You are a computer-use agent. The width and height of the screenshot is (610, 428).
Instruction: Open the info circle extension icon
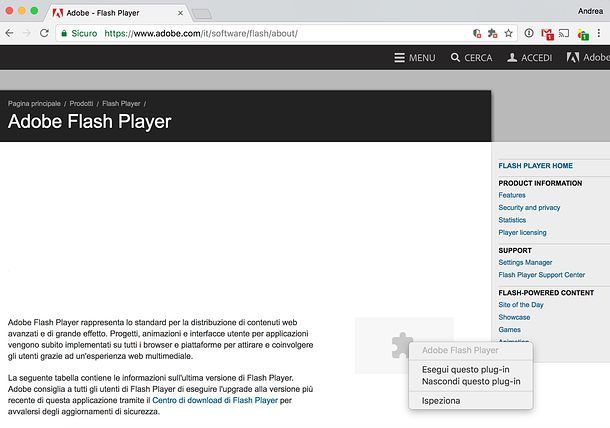coord(529,33)
